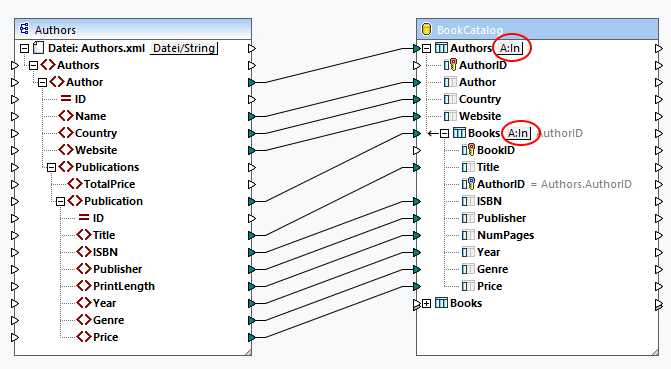The image size is (671, 369).
Task: Click the output connector of Author element
Action: pos(252,82)
